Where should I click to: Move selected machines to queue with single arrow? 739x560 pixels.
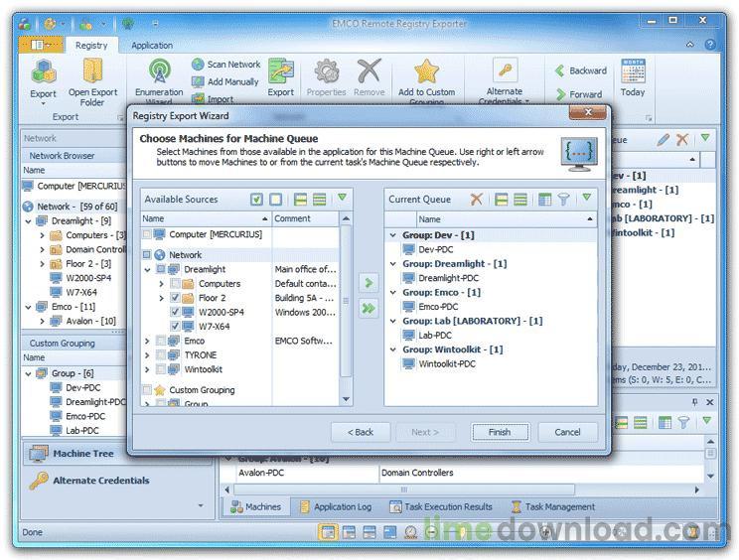point(369,283)
